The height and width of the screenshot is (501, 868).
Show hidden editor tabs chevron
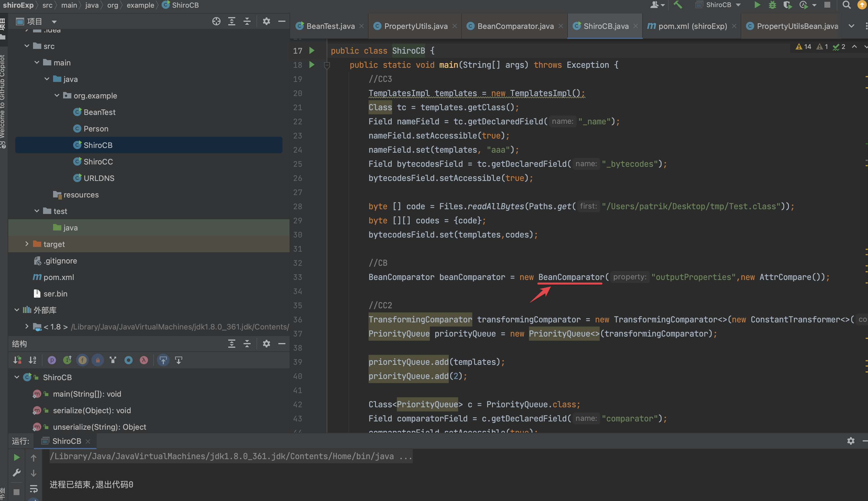click(x=851, y=26)
